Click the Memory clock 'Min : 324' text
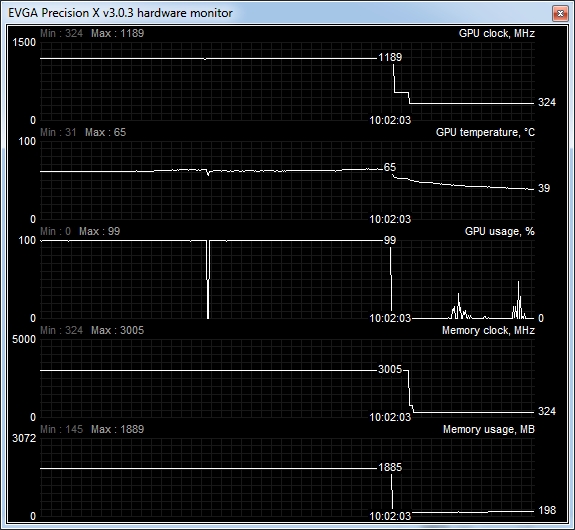This screenshot has height=530, width=575. (61, 330)
